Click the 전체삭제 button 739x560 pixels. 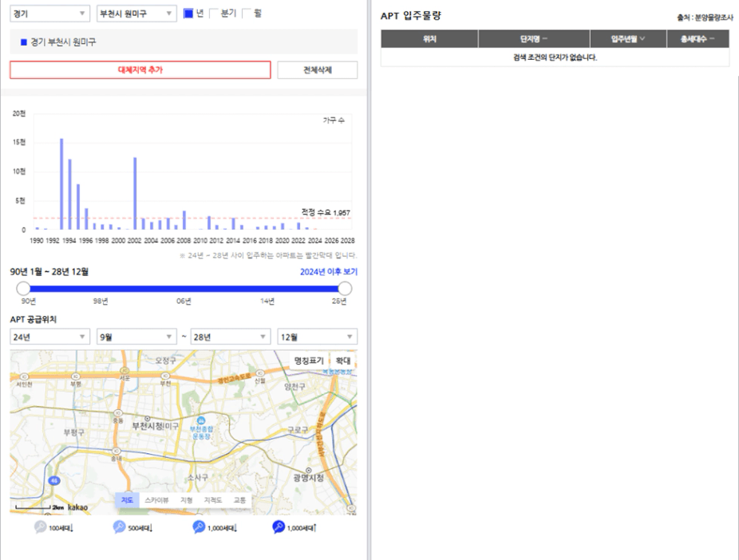(317, 69)
